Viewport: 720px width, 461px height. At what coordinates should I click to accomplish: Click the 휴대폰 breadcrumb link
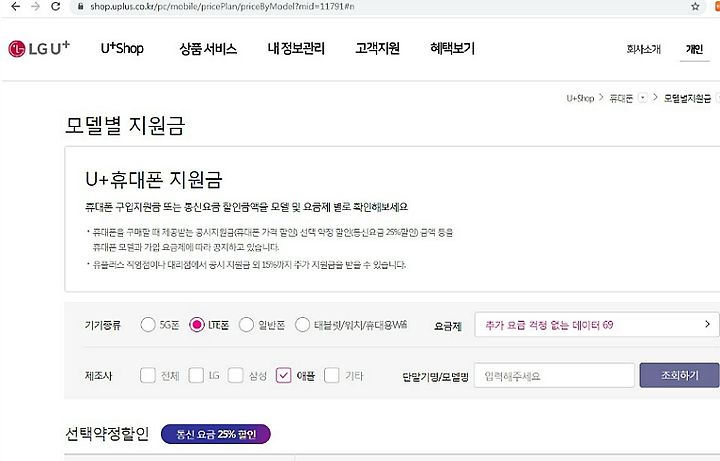[621, 98]
